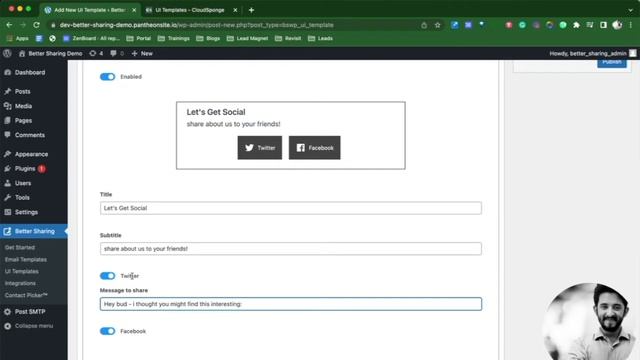Click the browser back arrow
640x360 pixels.
[x=9, y=25]
